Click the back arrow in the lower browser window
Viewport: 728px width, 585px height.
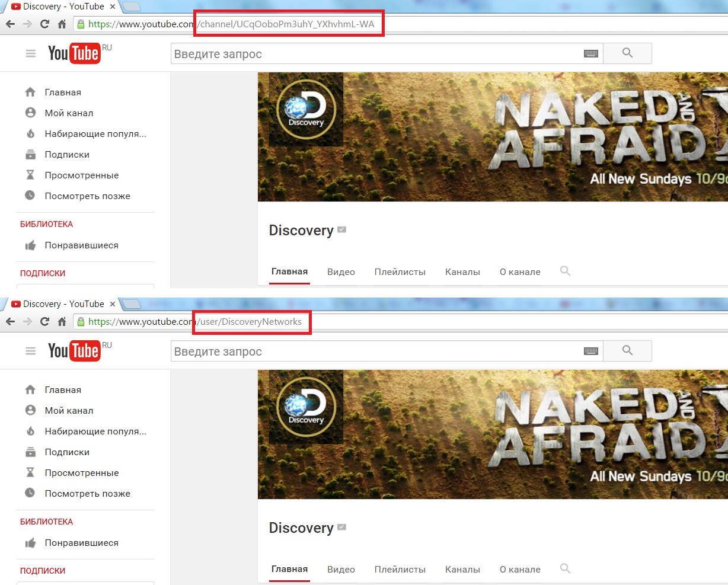pos(10,321)
